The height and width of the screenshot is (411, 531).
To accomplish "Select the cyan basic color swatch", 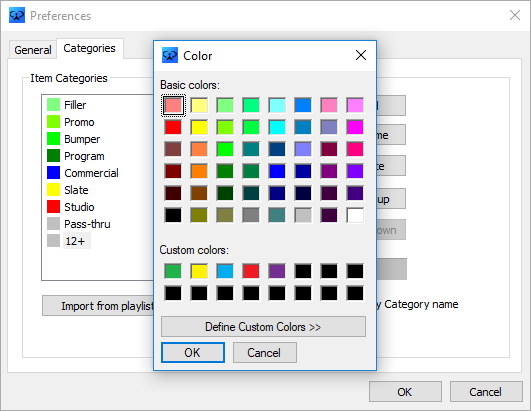I will (277, 127).
